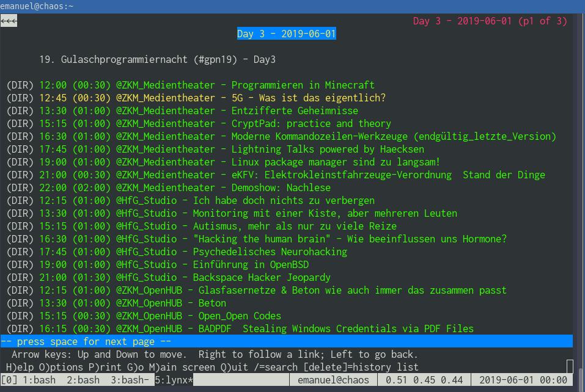
Task: Click 'M)ain screen' in lynx footer
Action: pos(182,368)
